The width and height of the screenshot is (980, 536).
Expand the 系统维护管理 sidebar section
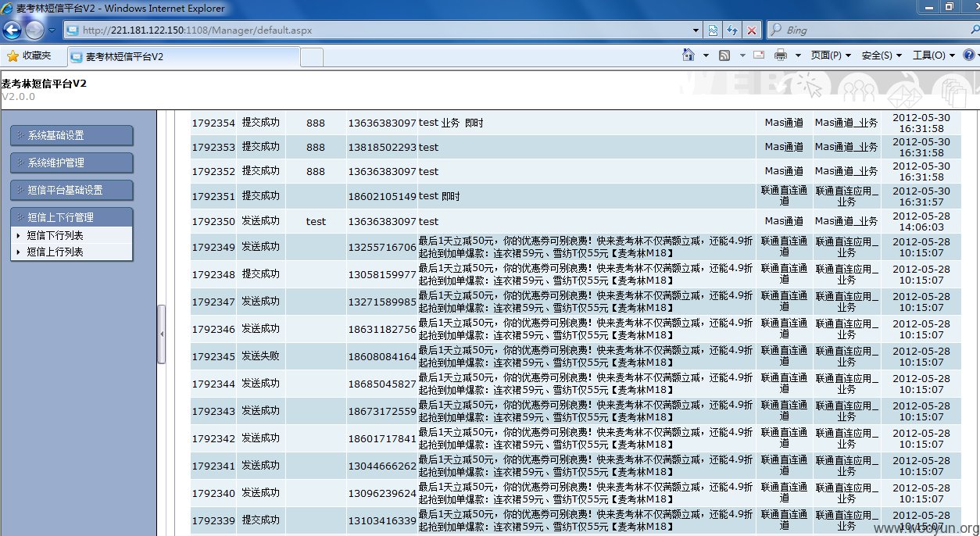[x=71, y=163]
